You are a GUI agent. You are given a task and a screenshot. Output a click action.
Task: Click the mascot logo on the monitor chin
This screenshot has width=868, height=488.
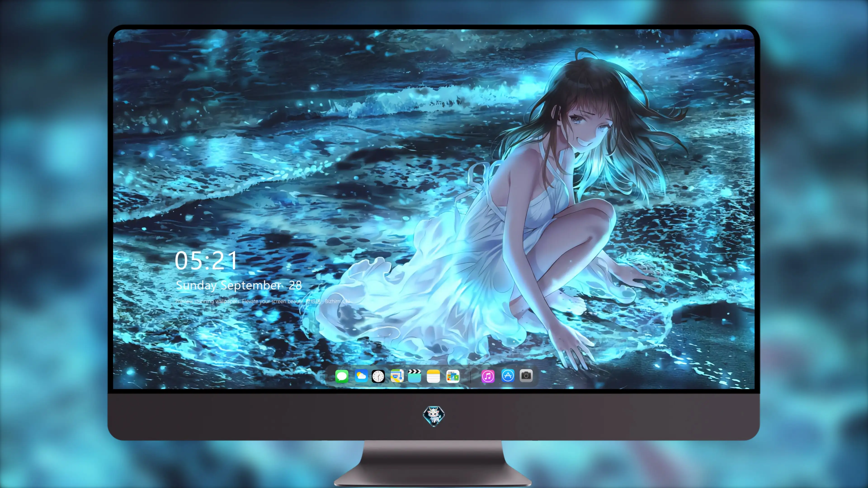coord(434,416)
